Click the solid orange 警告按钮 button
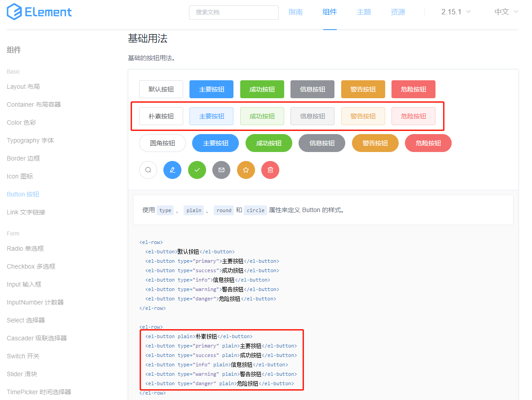Screen dimensions: 532x400 [x=363, y=89]
